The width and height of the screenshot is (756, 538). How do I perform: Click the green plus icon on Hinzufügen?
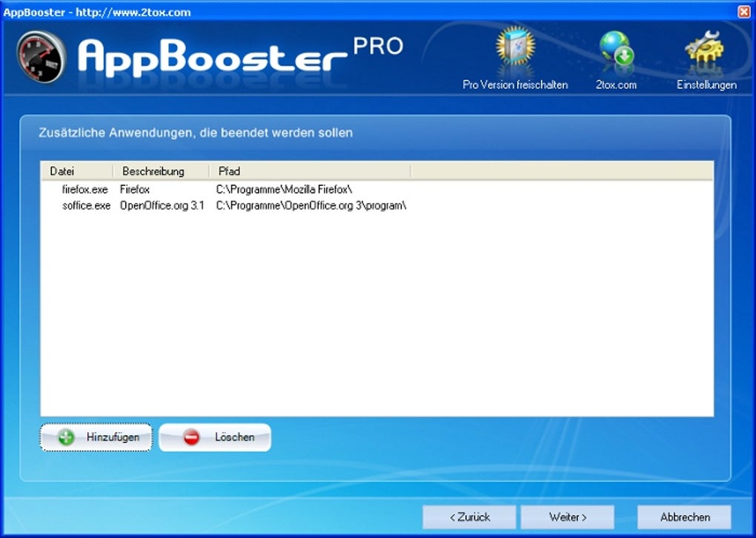65,437
